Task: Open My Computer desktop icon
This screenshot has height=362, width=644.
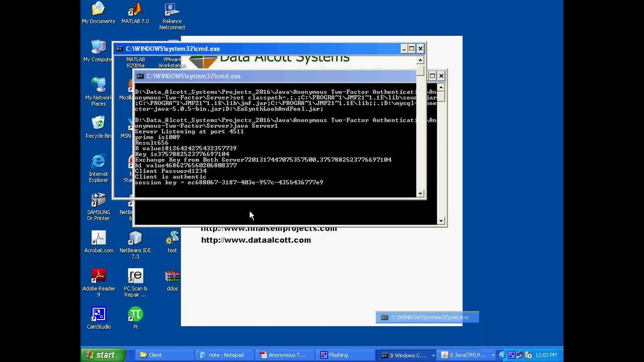Action: pos(98,51)
